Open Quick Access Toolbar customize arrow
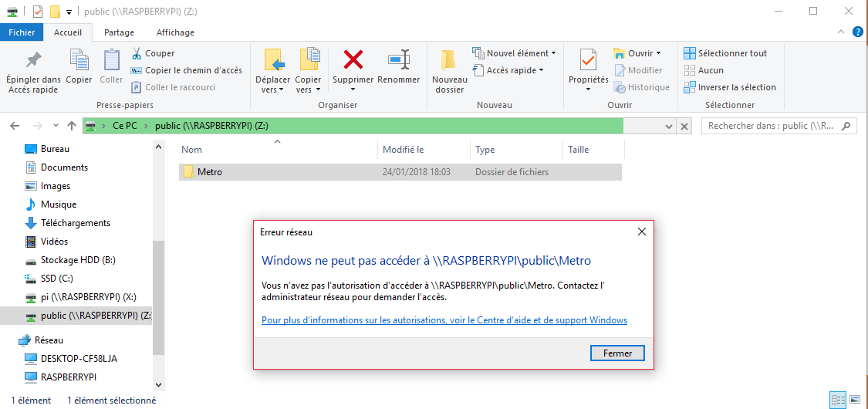Viewport: 868px width, 409px height. point(69,12)
